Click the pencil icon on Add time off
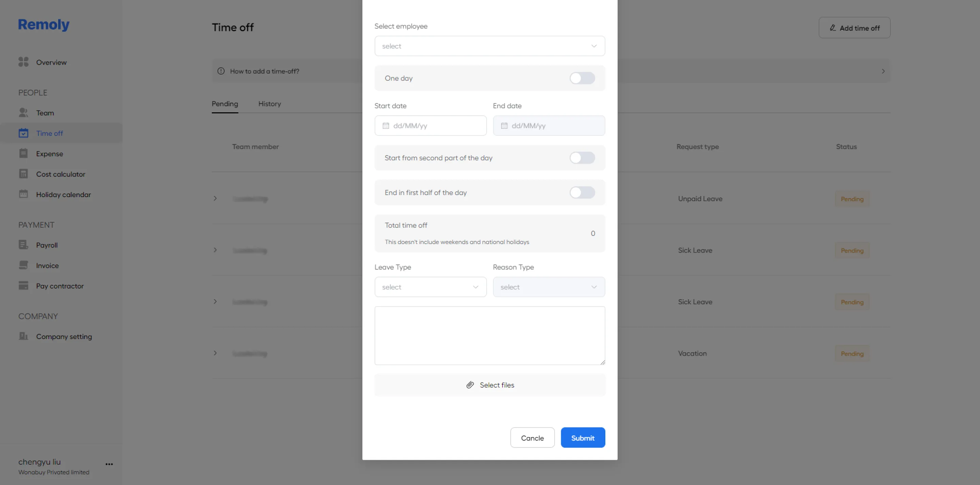 [x=833, y=28]
